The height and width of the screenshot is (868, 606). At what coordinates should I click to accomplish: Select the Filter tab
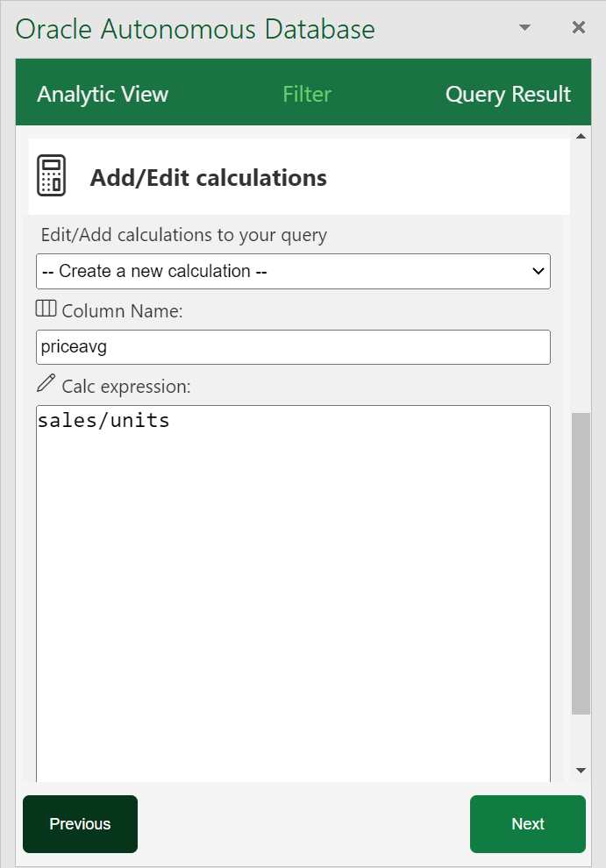pyautogui.click(x=306, y=93)
